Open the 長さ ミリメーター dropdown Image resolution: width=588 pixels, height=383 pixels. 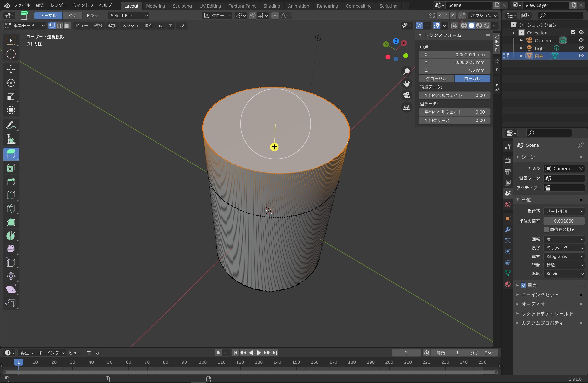pos(564,248)
